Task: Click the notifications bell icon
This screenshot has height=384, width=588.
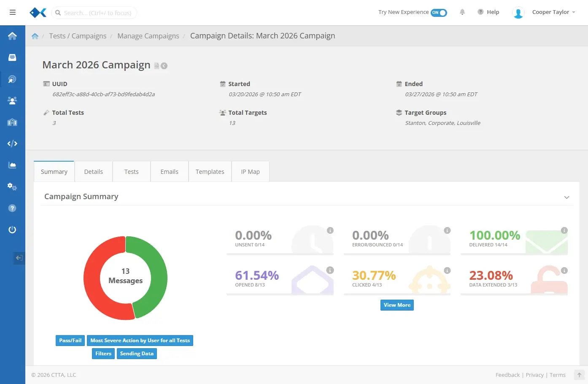Action: tap(462, 12)
